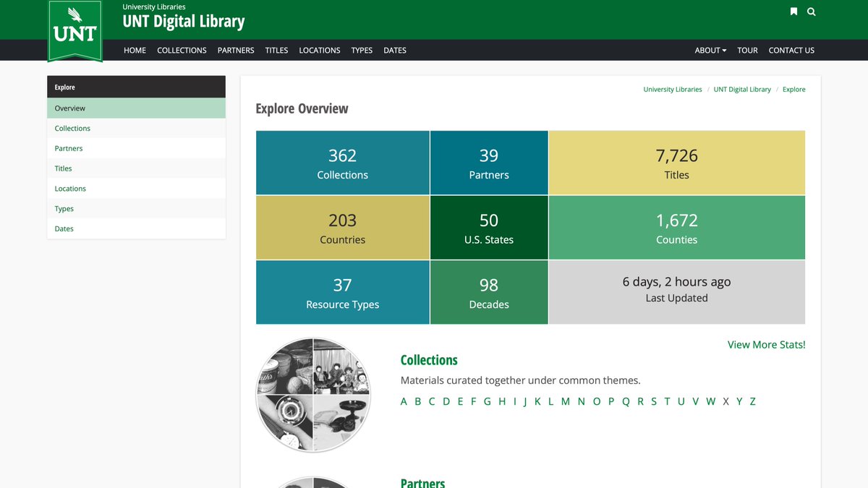Open the 362 Collections stat tile

(343, 163)
